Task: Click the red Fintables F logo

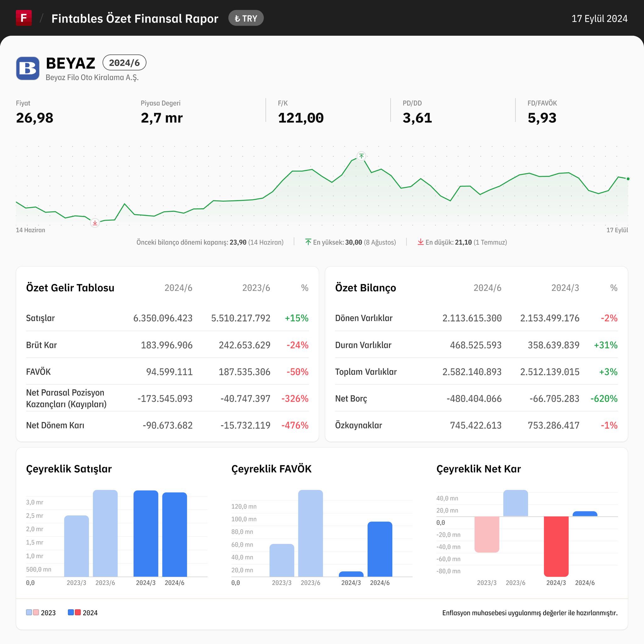Action: 24,18
